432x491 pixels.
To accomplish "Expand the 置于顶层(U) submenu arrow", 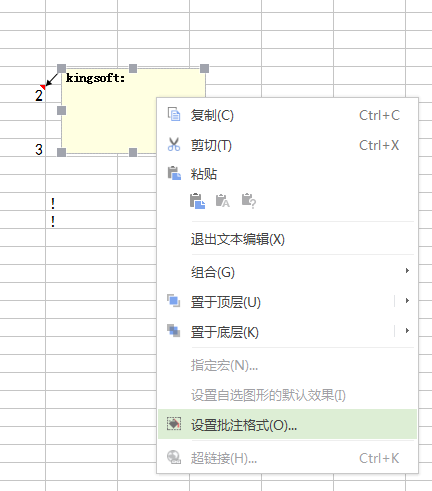I will pos(407,301).
